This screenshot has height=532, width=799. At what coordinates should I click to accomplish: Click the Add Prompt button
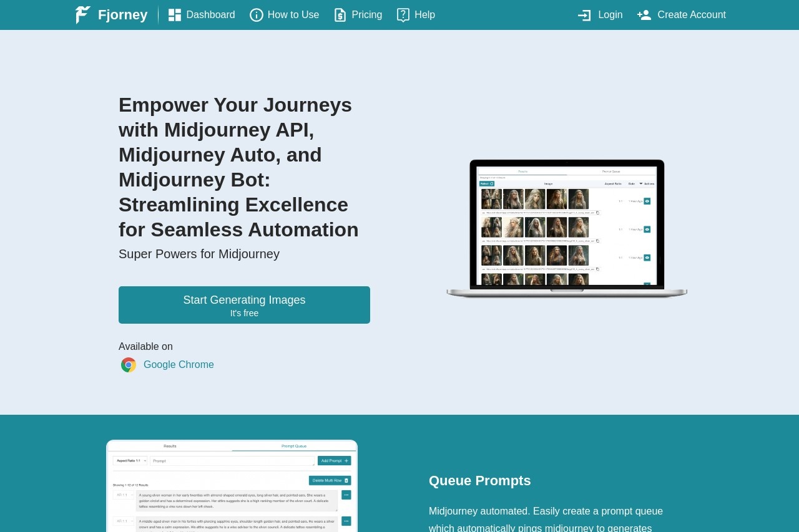(334, 461)
